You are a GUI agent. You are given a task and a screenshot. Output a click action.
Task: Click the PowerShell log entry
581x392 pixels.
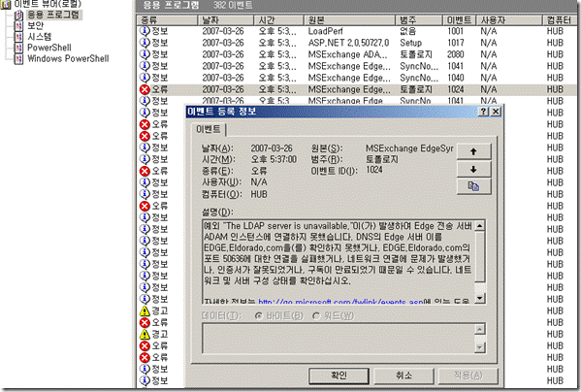[x=48, y=48]
